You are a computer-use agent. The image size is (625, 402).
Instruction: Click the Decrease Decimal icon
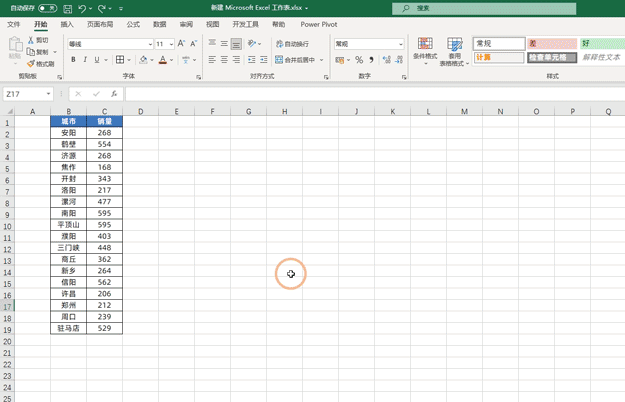[x=399, y=60]
